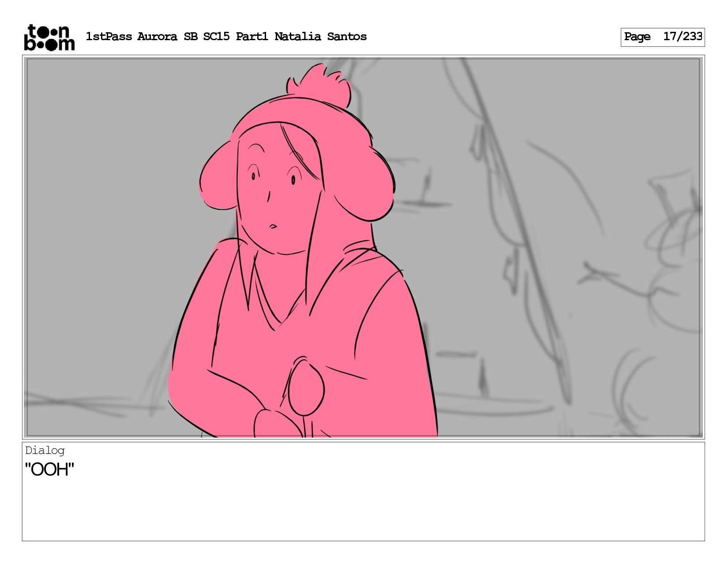
Task: Click the character's left eye
Action: 253,176
